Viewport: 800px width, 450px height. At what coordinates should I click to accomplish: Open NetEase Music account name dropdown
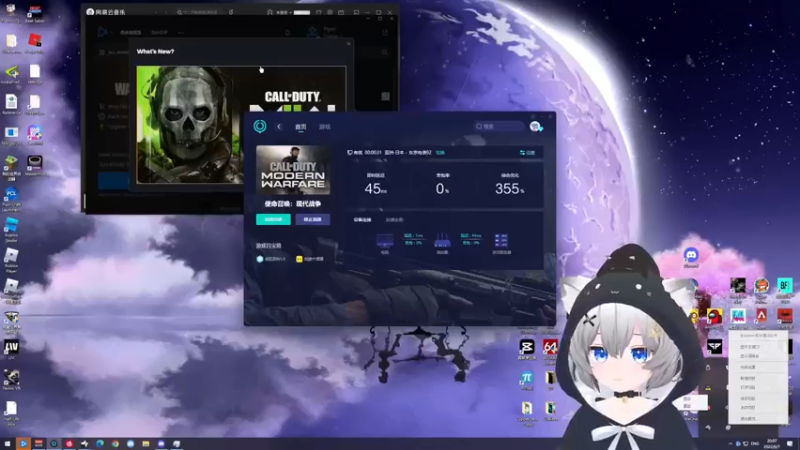click(284, 12)
